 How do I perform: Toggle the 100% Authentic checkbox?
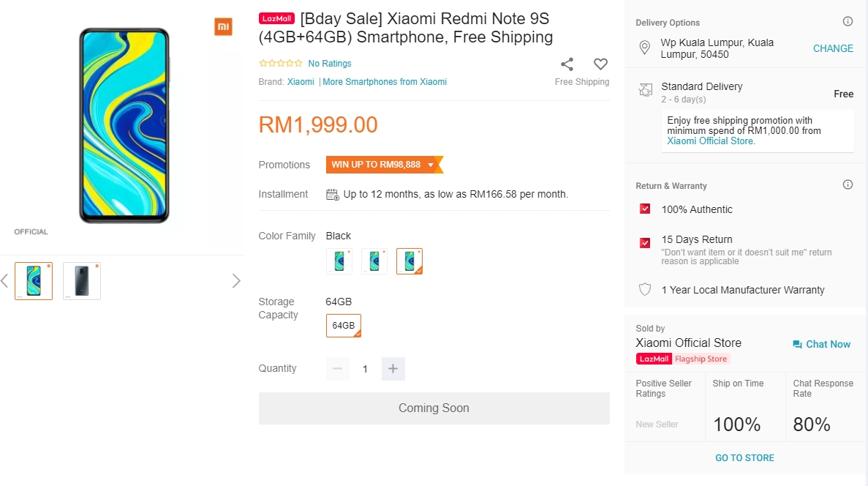click(x=645, y=209)
